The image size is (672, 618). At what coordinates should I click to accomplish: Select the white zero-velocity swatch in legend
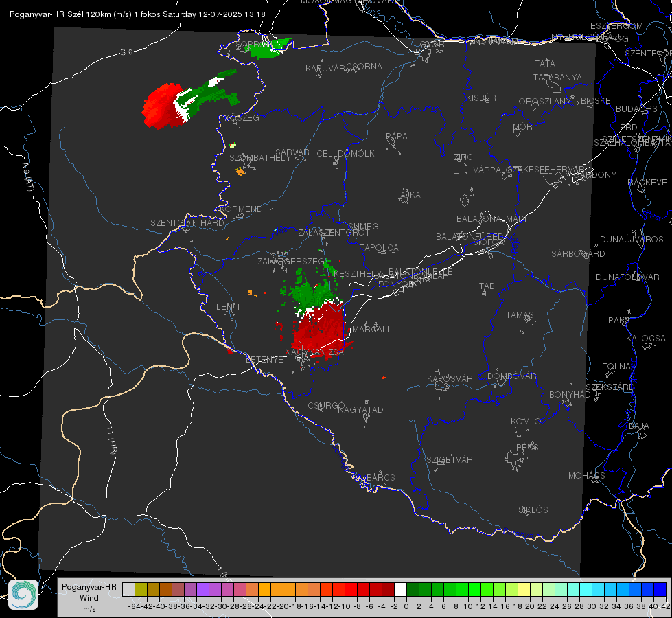(400, 589)
